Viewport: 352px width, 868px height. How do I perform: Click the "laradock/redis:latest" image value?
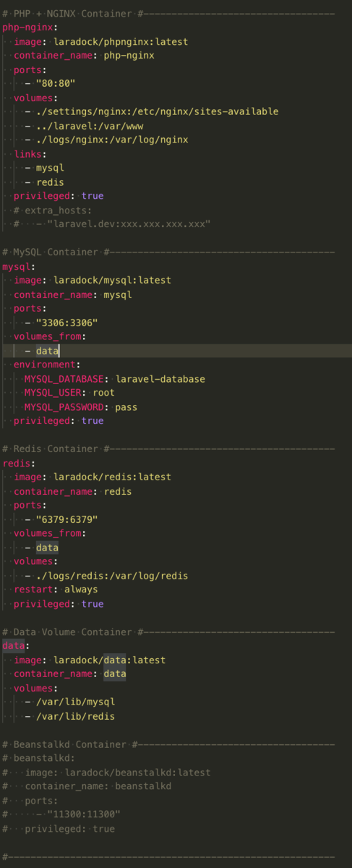[112, 477]
